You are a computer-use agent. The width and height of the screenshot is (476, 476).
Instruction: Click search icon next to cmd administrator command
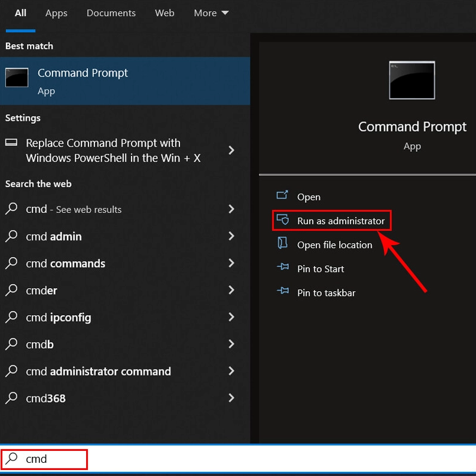11,371
